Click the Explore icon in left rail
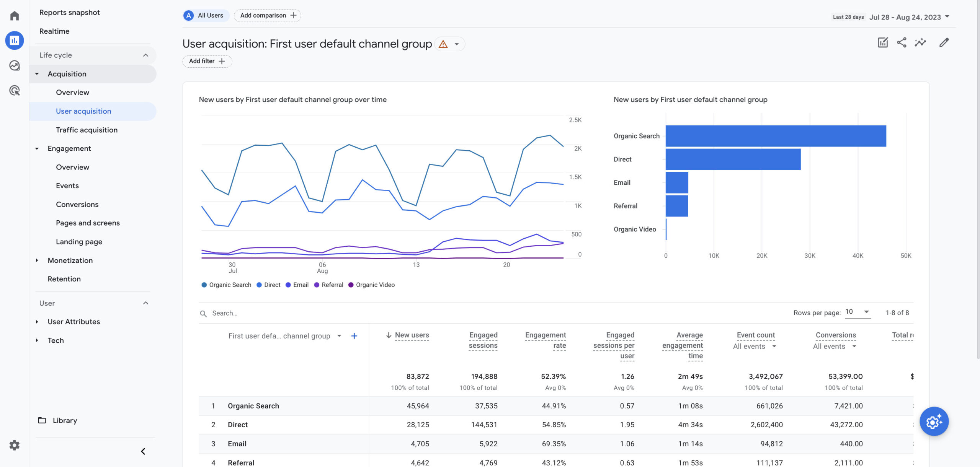The width and height of the screenshot is (980, 467). (15, 65)
